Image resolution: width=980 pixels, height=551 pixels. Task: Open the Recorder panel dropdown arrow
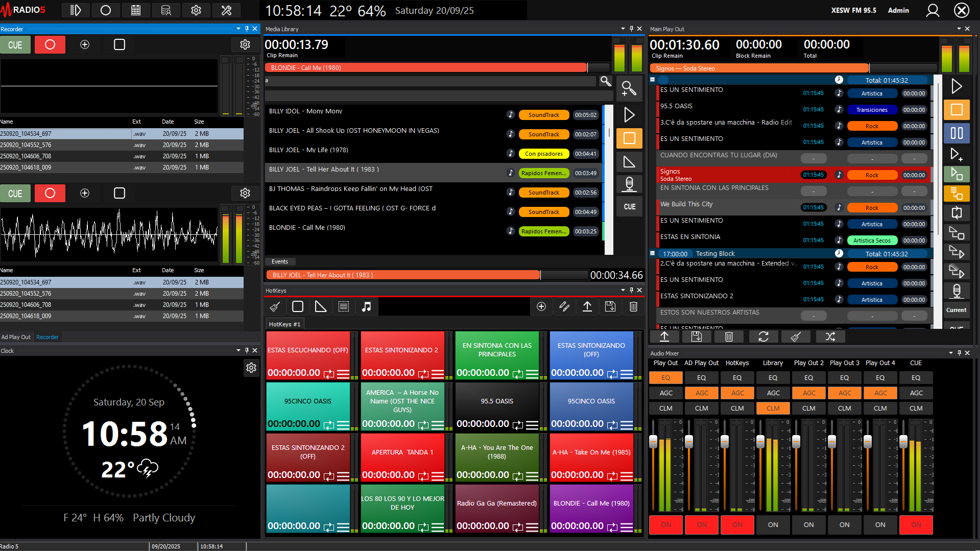click(x=238, y=29)
